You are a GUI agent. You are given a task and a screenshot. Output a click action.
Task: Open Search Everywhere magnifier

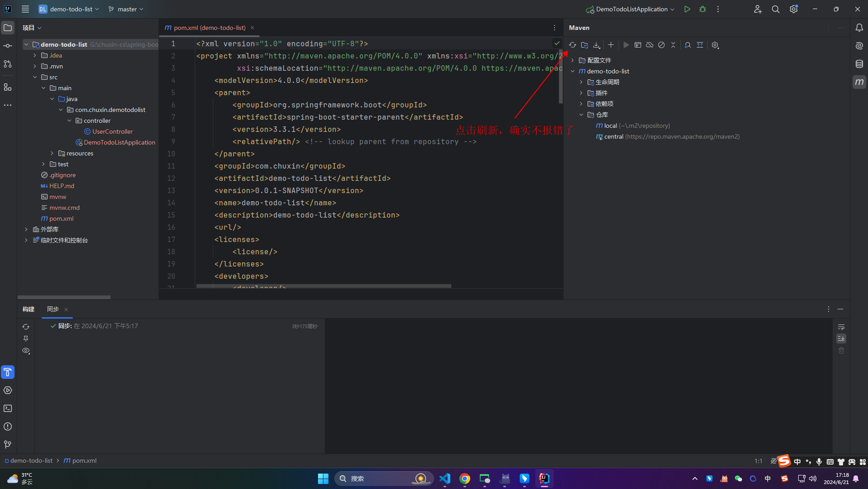coord(776,9)
